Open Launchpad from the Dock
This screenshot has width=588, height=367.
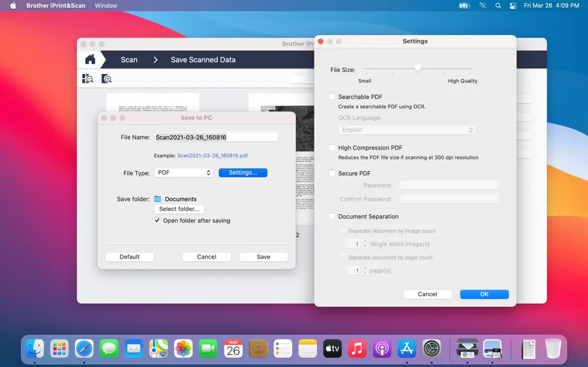59,349
